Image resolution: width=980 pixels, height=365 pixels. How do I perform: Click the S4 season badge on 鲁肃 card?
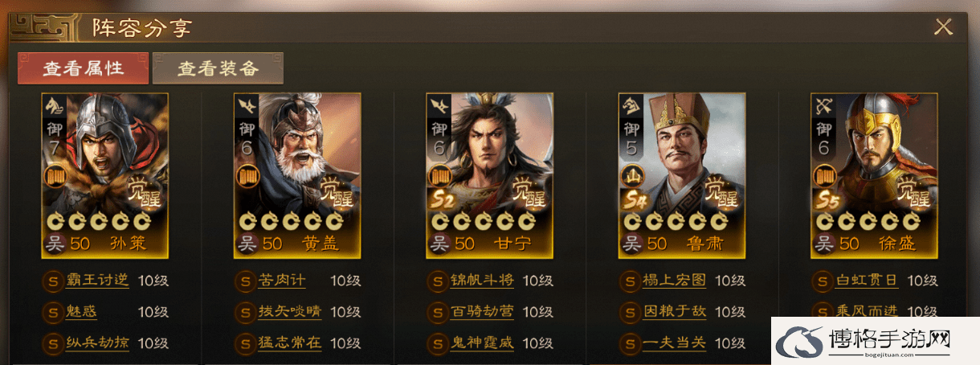coord(633,199)
